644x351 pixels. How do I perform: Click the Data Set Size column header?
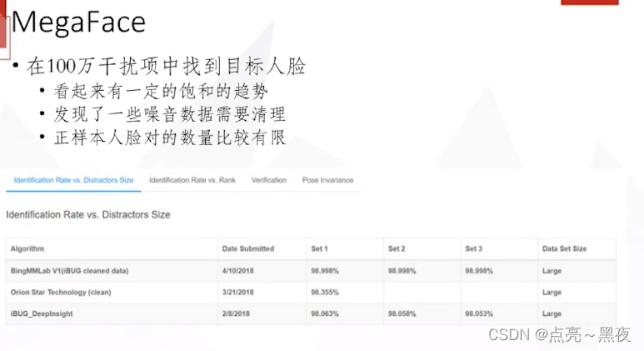[564, 248]
